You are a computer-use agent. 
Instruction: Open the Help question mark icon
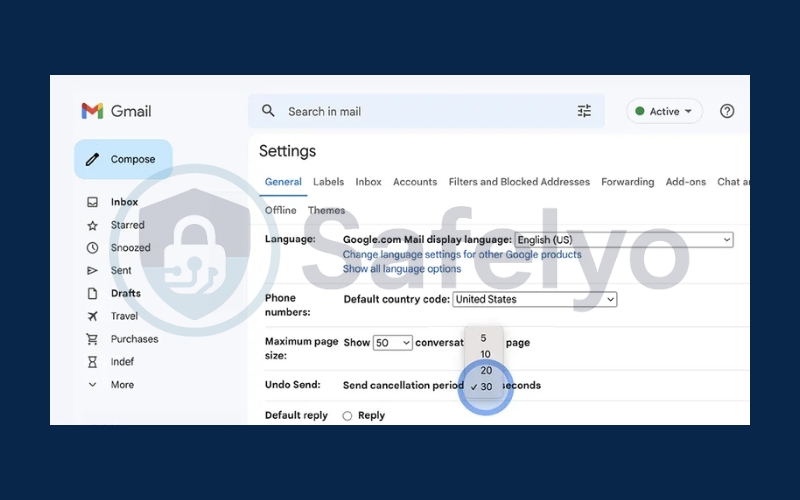(727, 111)
